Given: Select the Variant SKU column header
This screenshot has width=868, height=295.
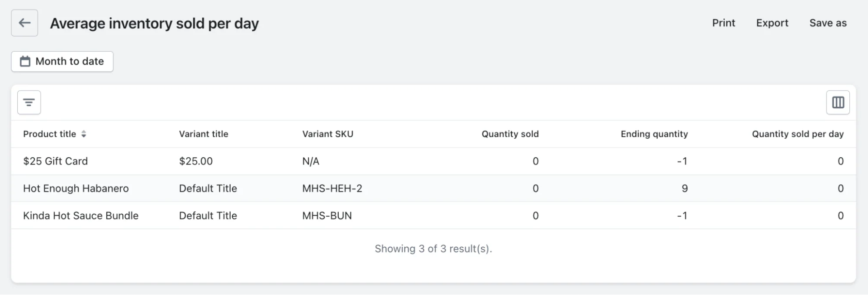Looking at the screenshot, I should tap(327, 134).
